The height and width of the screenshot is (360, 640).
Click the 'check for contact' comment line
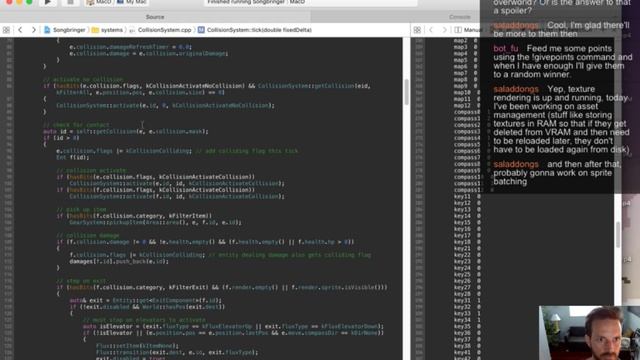tap(76, 125)
